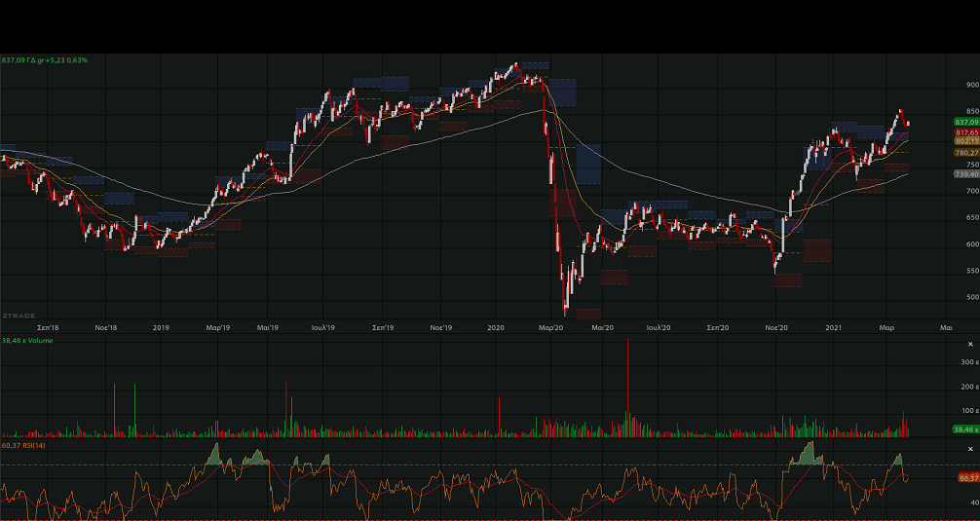This screenshot has width=980, height=521.
Task: Click the '60,37 RSI(14)' indicator label
Action: click(23, 445)
